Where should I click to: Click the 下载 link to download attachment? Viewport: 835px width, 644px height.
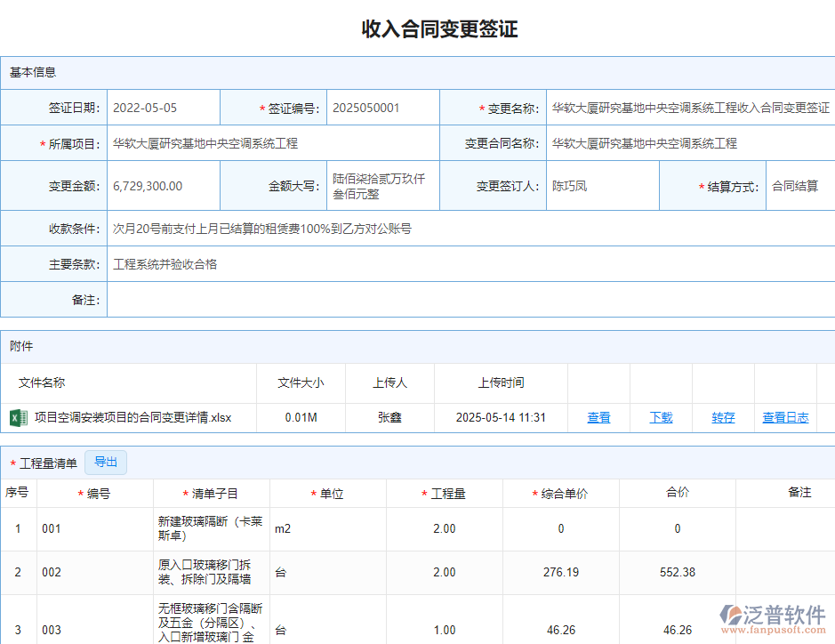[661, 417]
